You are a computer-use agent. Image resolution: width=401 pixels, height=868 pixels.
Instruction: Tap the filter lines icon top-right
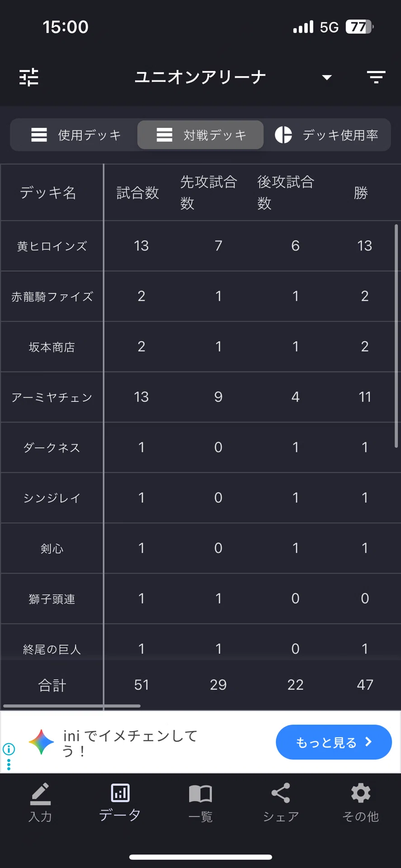point(376,77)
